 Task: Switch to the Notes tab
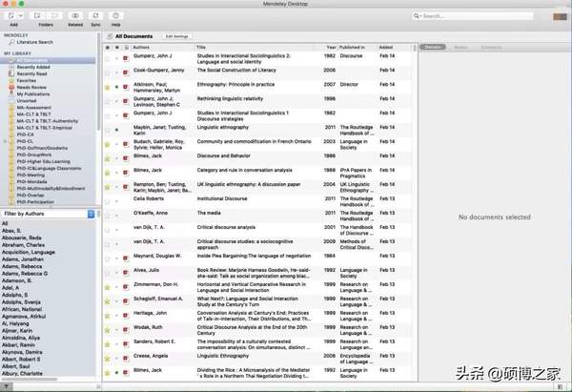coord(460,46)
